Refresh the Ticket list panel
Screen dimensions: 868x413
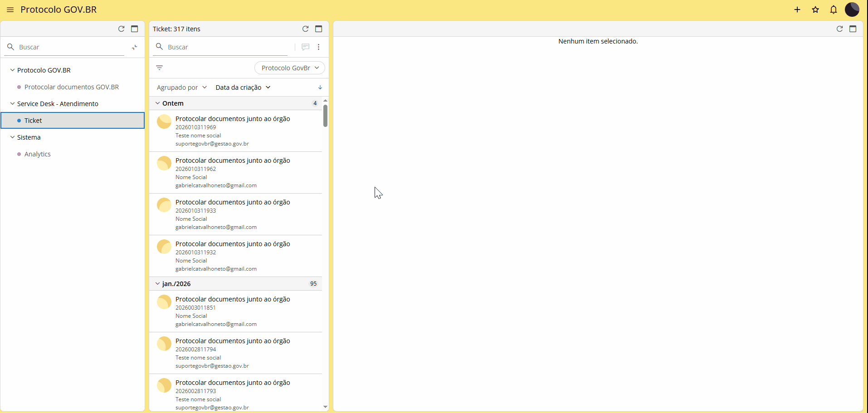point(305,29)
